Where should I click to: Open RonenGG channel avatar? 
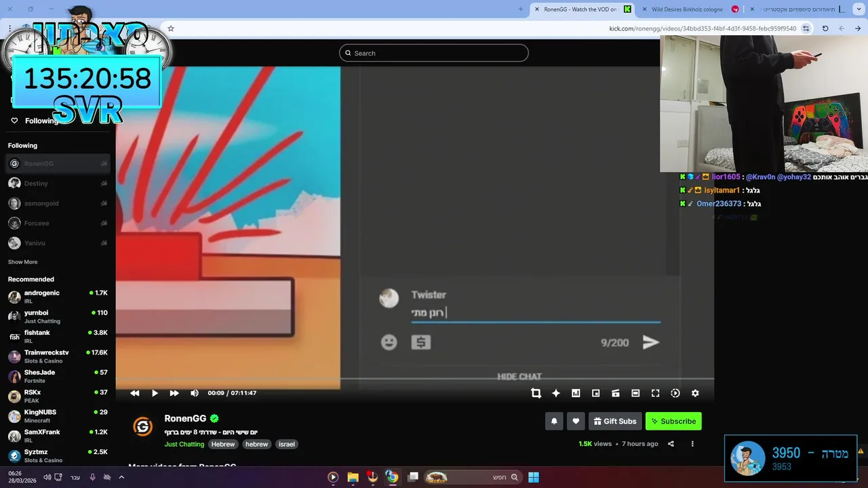coord(142,426)
